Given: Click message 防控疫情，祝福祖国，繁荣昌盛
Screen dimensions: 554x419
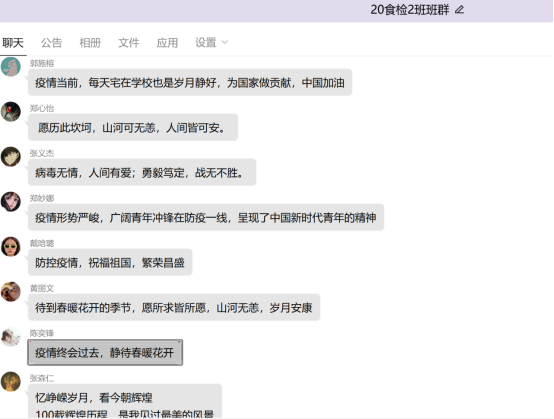Looking at the screenshot, I should click(110, 262).
